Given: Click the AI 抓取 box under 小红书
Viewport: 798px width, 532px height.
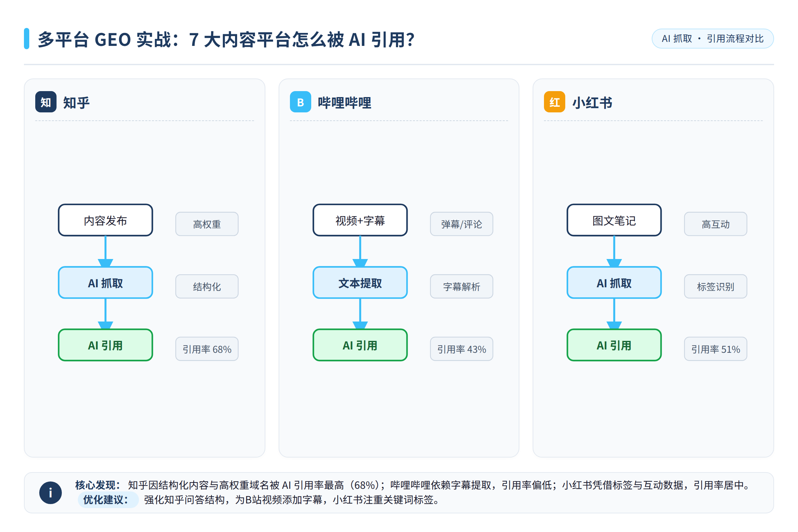Looking at the screenshot, I should 614,283.
